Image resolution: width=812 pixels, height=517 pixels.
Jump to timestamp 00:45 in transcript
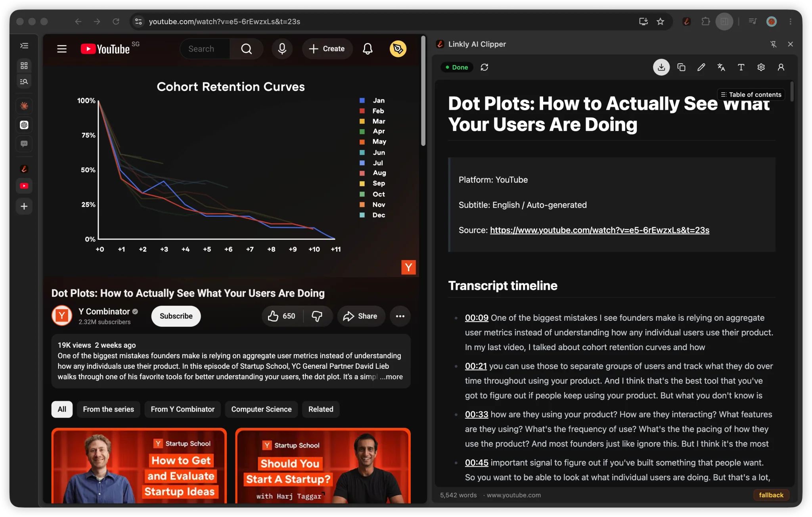click(477, 463)
